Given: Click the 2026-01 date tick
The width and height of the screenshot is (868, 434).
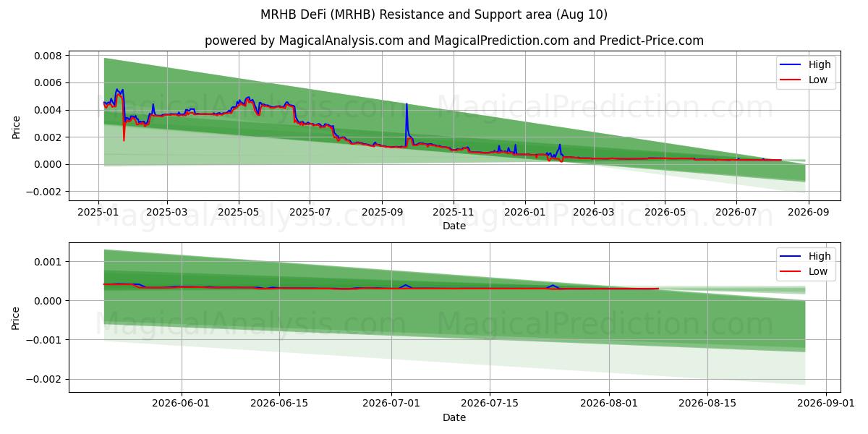Looking at the screenshot, I should point(524,213).
